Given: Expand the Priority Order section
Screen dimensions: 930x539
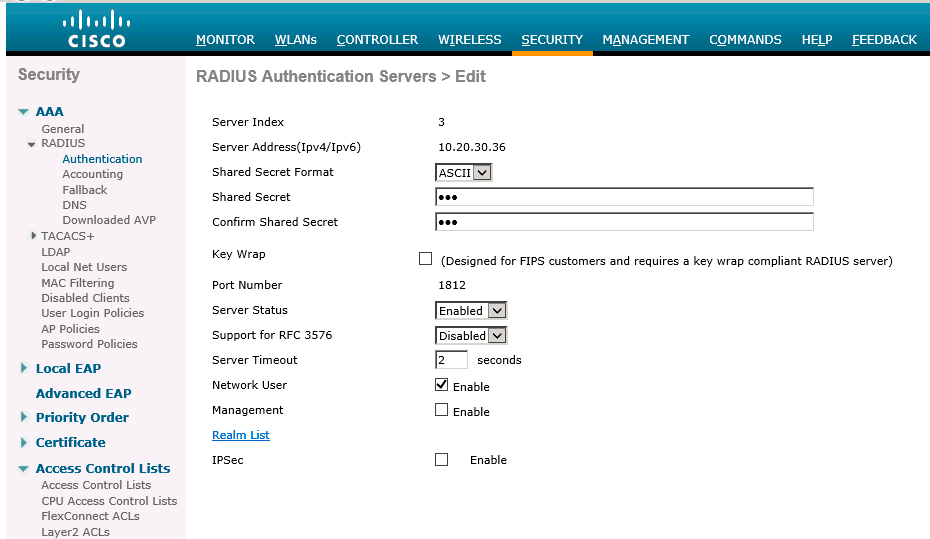Looking at the screenshot, I should click(x=24, y=417).
